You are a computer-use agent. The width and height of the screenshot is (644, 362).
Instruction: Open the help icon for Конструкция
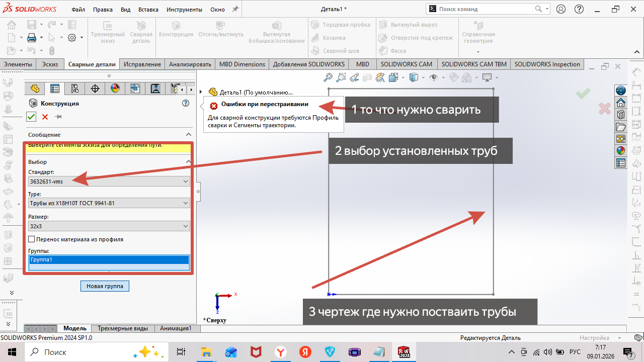pyautogui.click(x=186, y=103)
